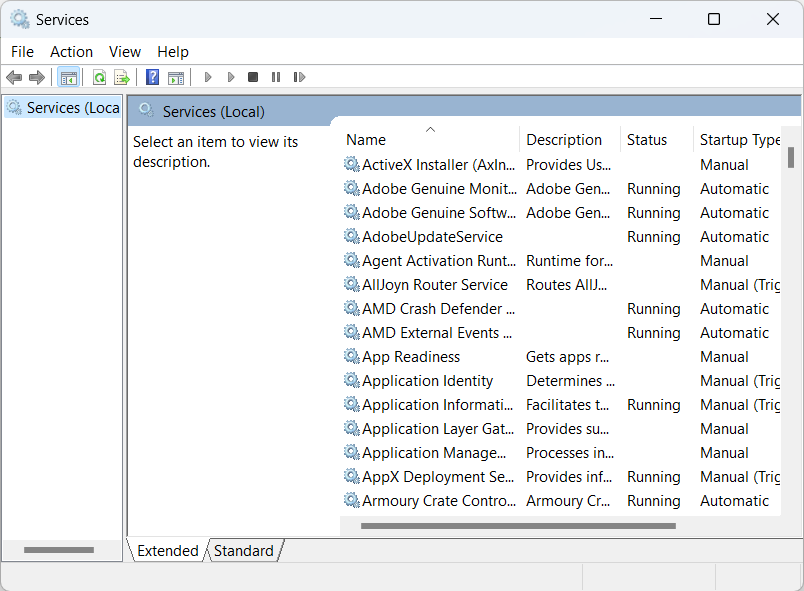Select Services (Local) tree node
This screenshot has width=804, height=591.
click(63, 108)
